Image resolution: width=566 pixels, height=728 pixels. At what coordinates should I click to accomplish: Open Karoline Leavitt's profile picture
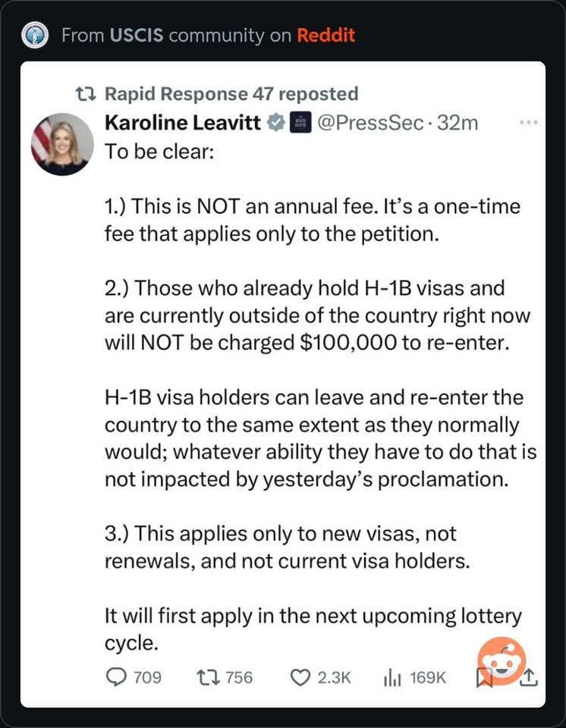62,144
